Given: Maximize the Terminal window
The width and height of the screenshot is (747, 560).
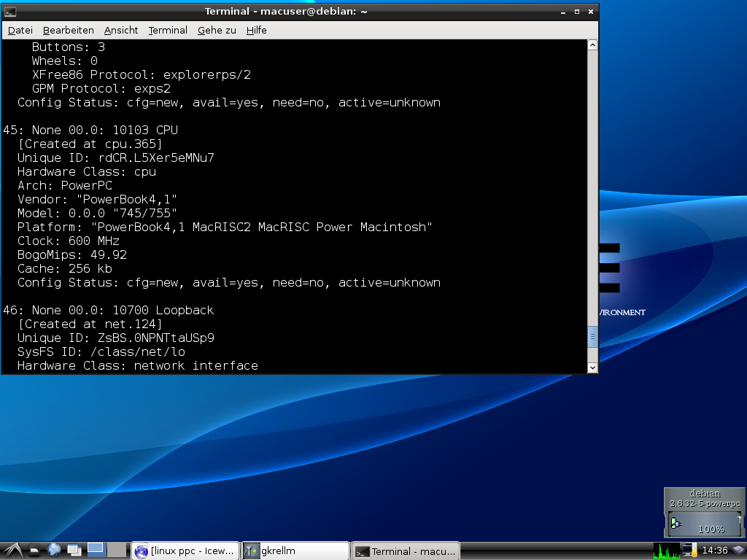Looking at the screenshot, I should (x=576, y=12).
